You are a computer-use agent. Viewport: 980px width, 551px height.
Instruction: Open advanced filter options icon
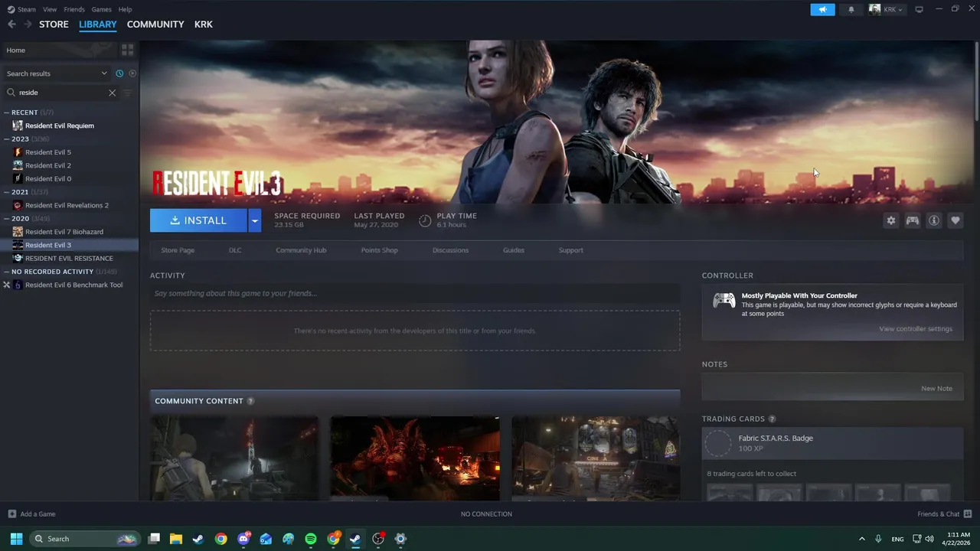tap(128, 93)
